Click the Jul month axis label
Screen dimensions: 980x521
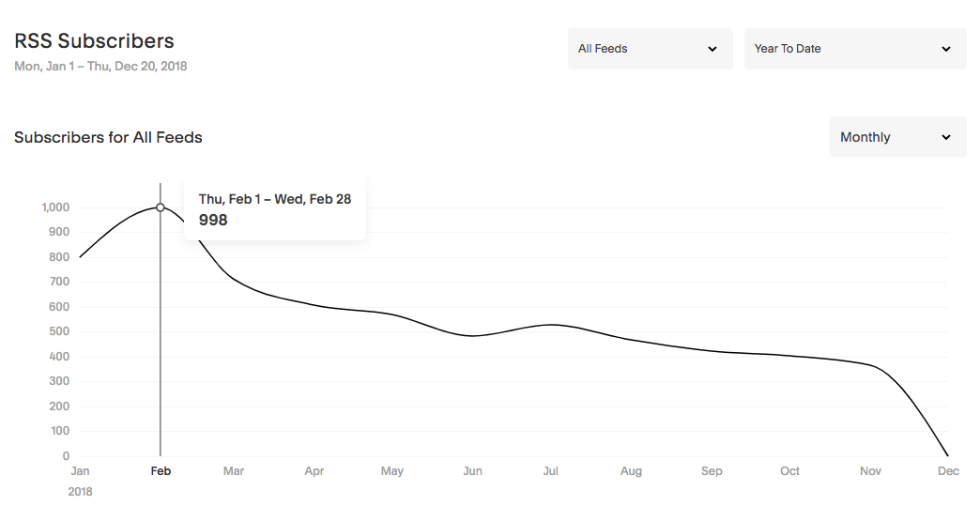(x=552, y=471)
